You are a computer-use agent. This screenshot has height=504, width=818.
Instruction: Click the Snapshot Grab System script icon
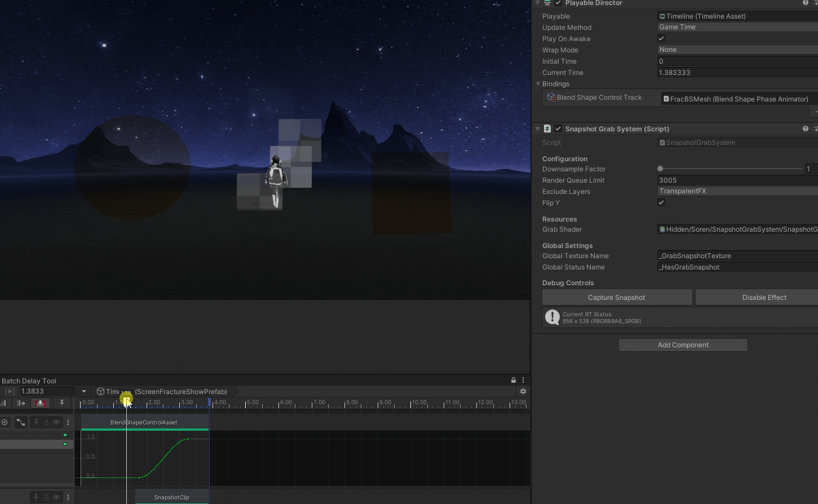[x=547, y=129]
